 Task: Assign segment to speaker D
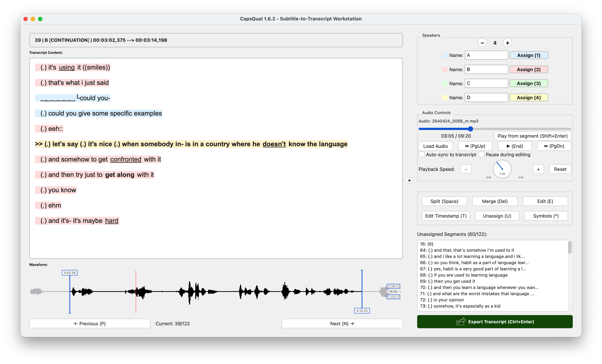pos(529,97)
